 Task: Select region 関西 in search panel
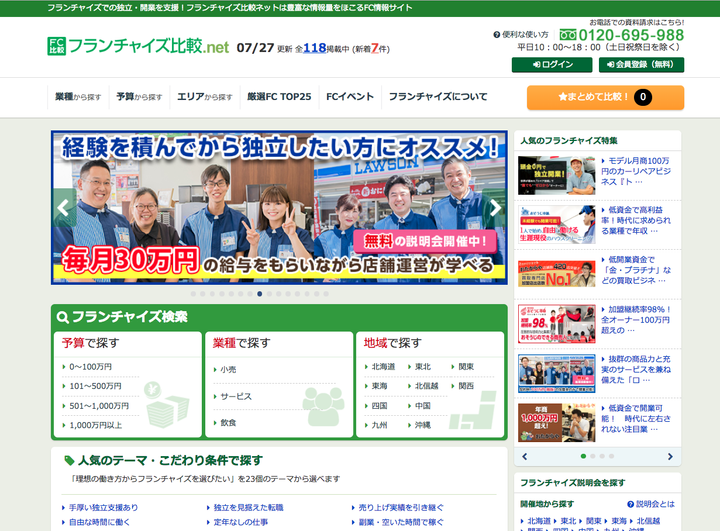point(466,386)
